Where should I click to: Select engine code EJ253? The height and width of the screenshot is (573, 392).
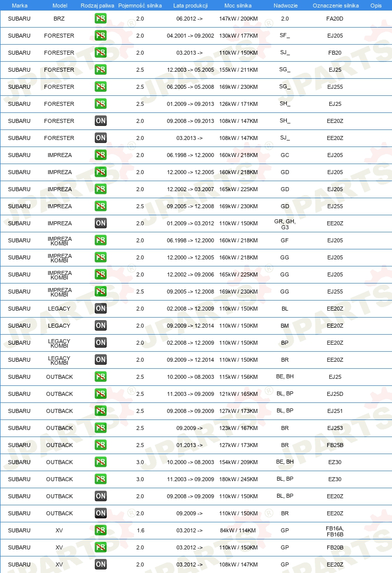point(335,428)
